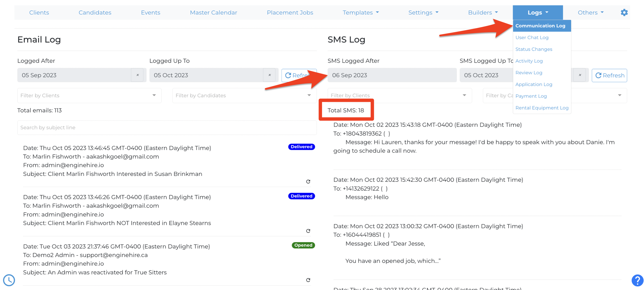The width and height of the screenshot is (644, 290).
Task: Go to the Master Calendar page
Action: click(x=213, y=12)
